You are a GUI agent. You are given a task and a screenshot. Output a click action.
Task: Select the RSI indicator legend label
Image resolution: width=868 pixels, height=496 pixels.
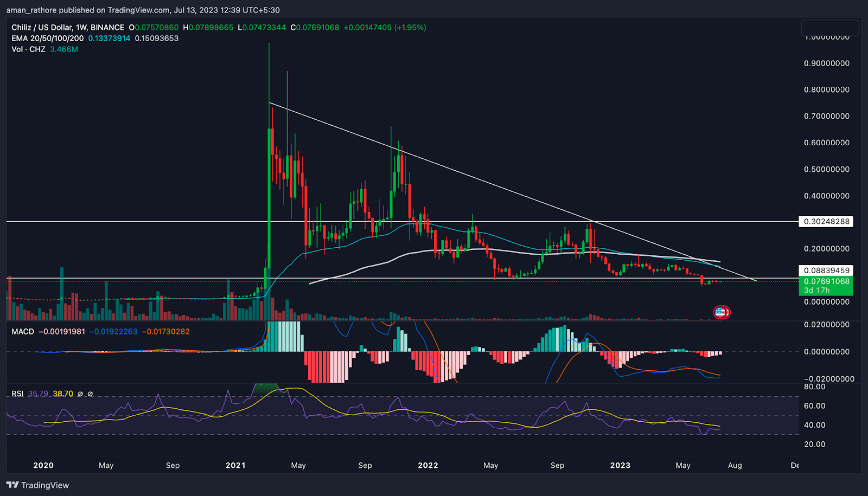coord(17,394)
